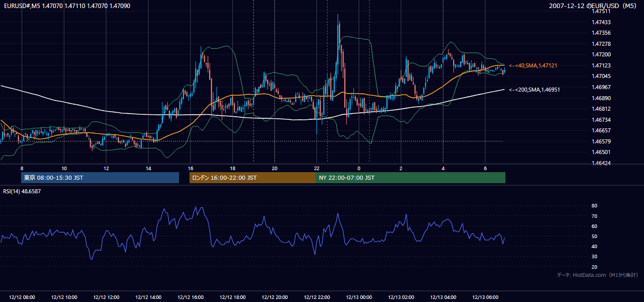Click price axis value 1.46890

click(602, 98)
